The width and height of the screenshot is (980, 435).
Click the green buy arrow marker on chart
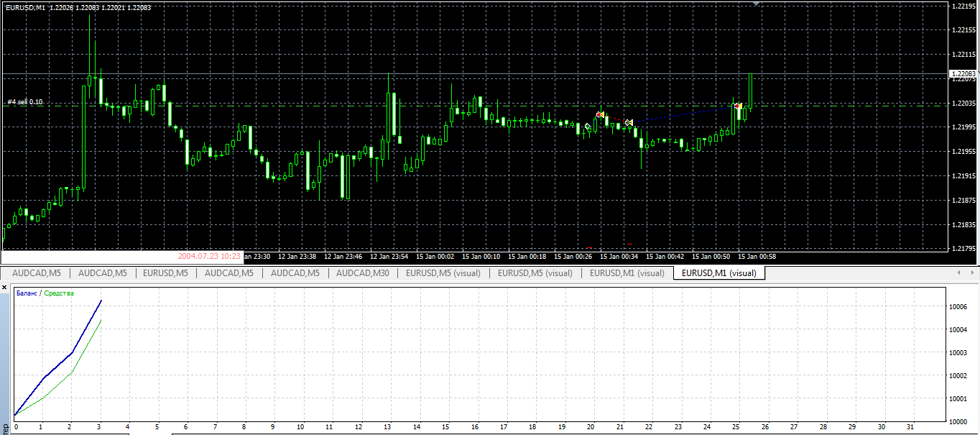click(588, 127)
